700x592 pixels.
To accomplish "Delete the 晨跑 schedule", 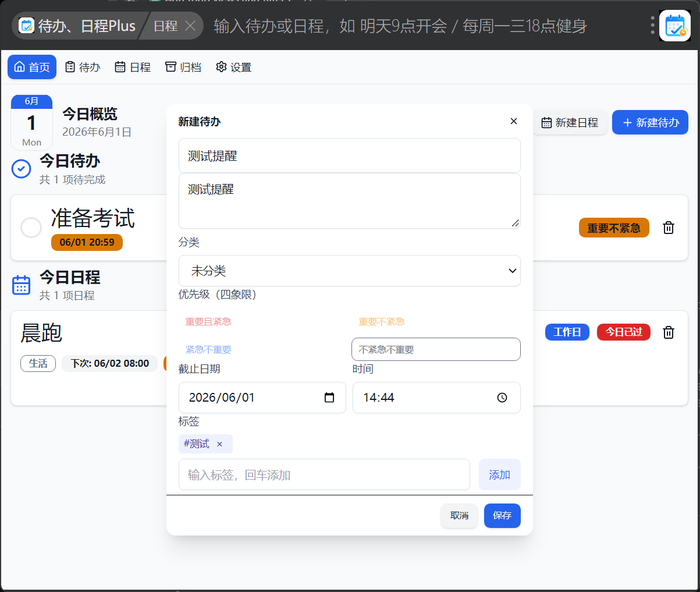I will point(669,332).
